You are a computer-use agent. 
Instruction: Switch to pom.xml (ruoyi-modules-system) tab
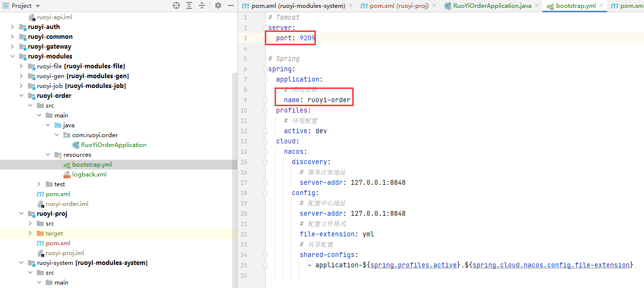[302, 6]
